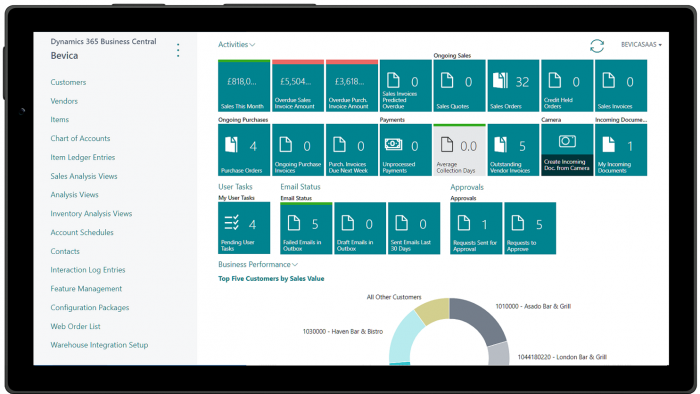Click the khaki chart segment
The height and width of the screenshot is (394, 700).
coord(434,310)
